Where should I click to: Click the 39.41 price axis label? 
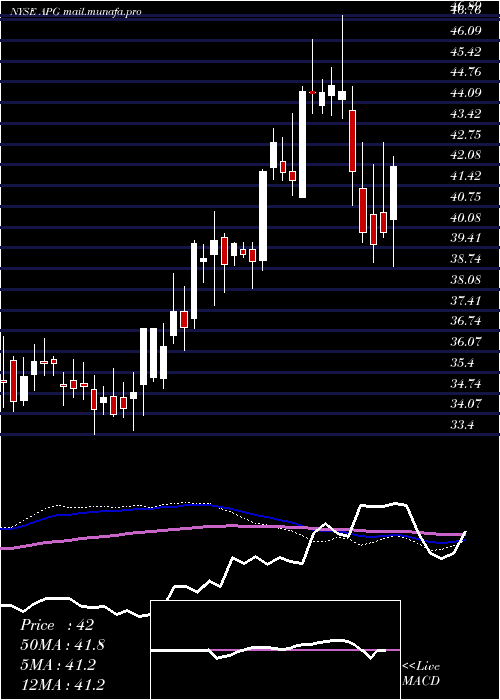[x=466, y=238]
